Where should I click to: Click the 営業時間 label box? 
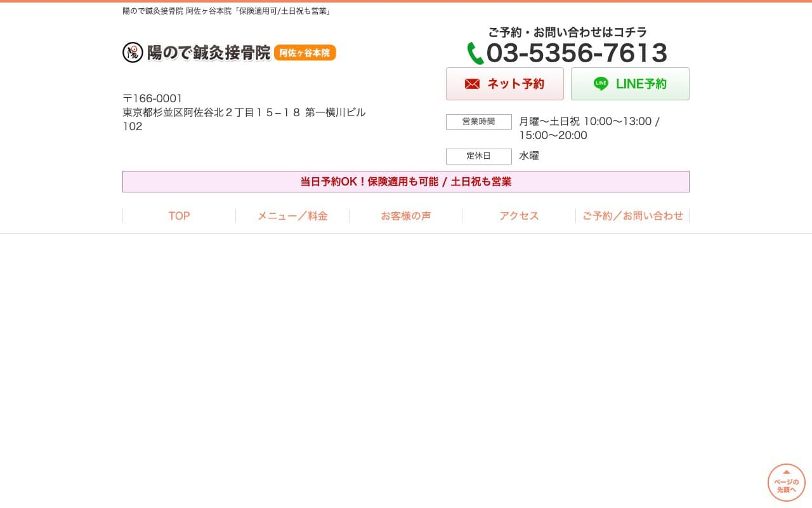click(478, 122)
